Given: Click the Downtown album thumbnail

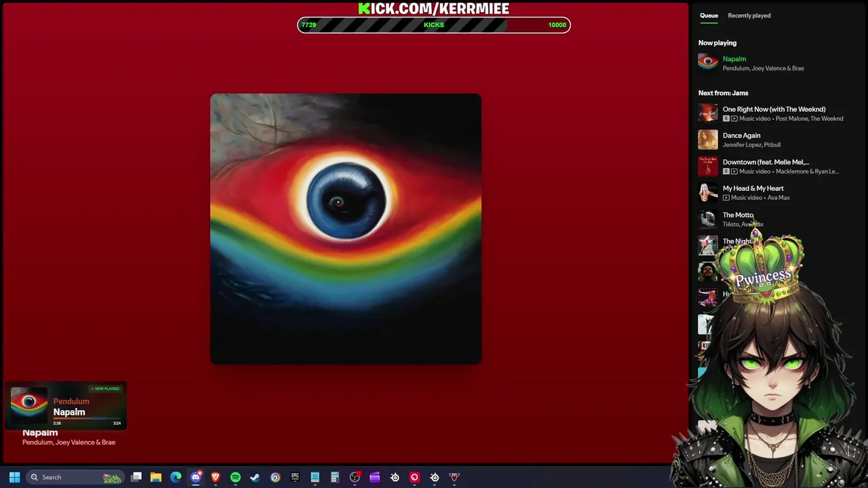Looking at the screenshot, I should [708, 166].
